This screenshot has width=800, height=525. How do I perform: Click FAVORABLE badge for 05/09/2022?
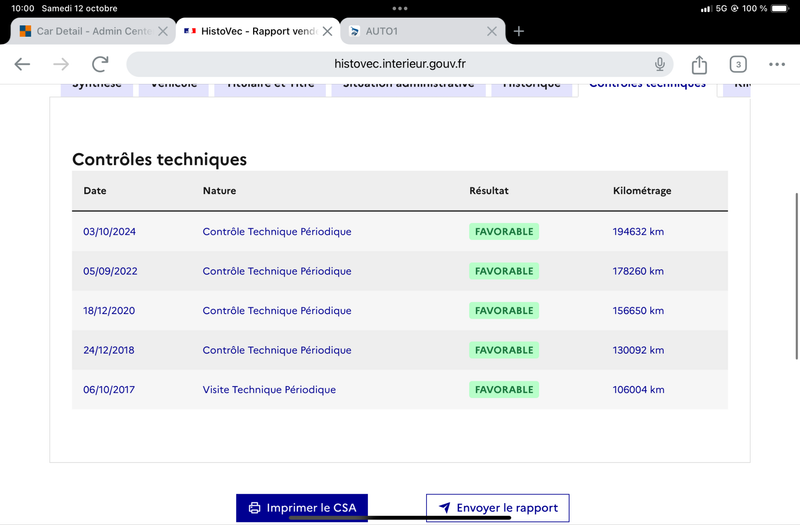coord(504,271)
